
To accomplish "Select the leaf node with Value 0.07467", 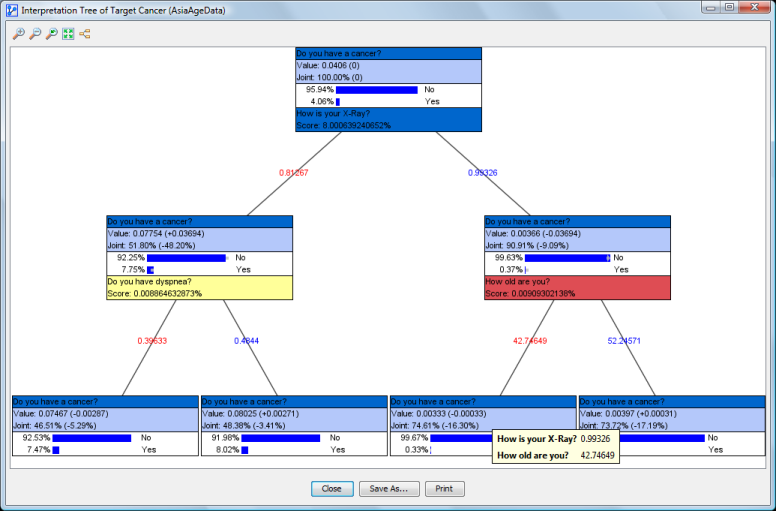I will pyautogui.click(x=104, y=413).
